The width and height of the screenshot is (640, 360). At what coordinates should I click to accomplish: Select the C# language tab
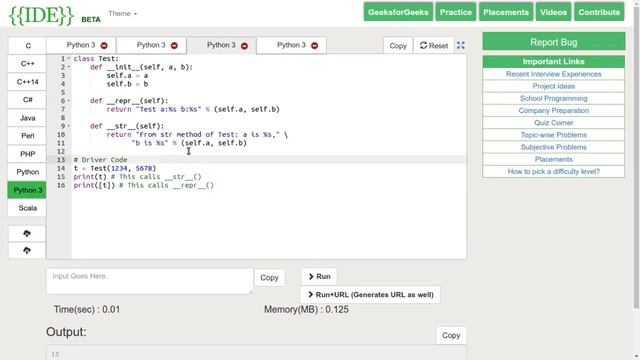tap(27, 100)
